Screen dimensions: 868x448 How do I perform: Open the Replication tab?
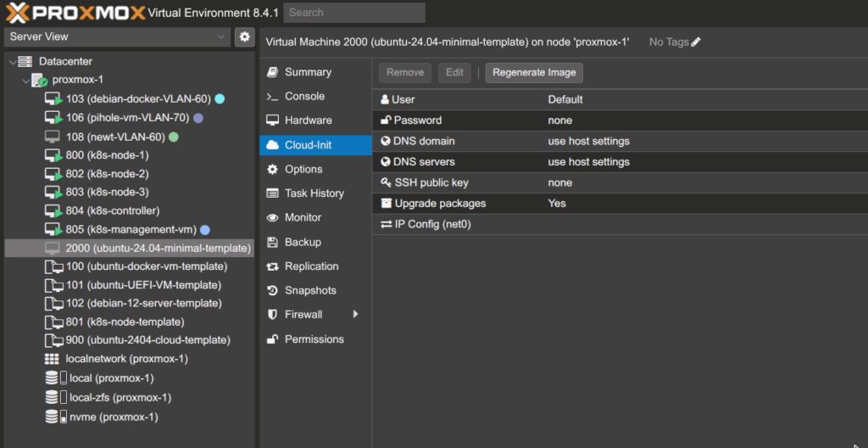[315, 266]
